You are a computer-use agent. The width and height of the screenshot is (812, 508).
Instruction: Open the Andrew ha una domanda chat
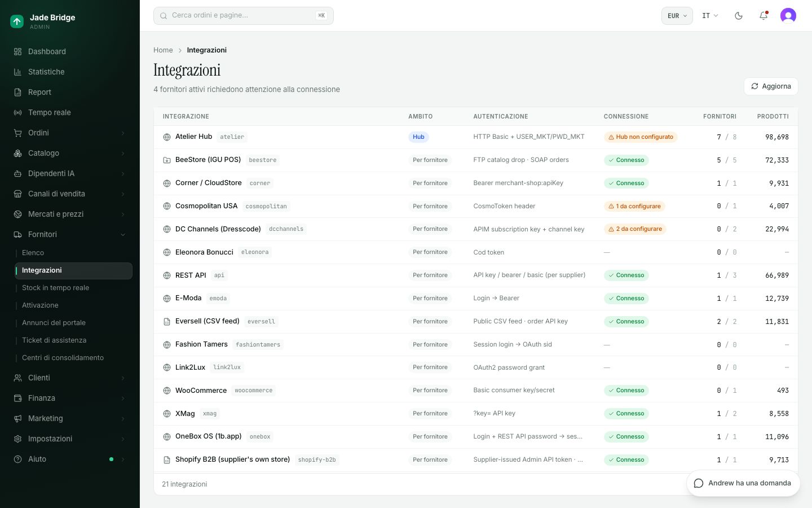[743, 483]
